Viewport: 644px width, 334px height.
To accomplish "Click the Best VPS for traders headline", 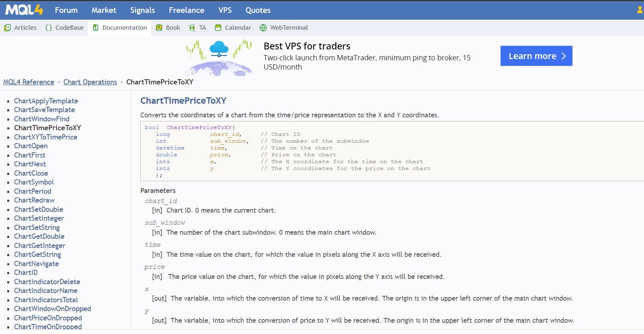I will point(307,46).
